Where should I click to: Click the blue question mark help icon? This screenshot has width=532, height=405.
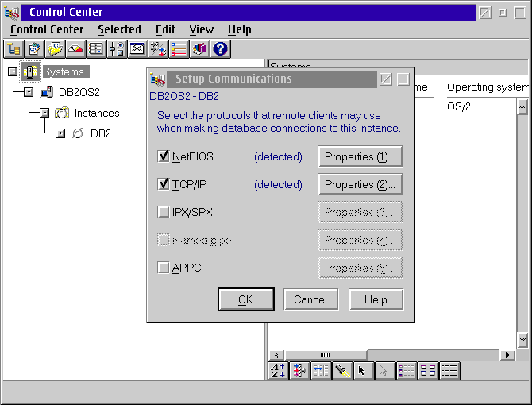tap(221, 49)
